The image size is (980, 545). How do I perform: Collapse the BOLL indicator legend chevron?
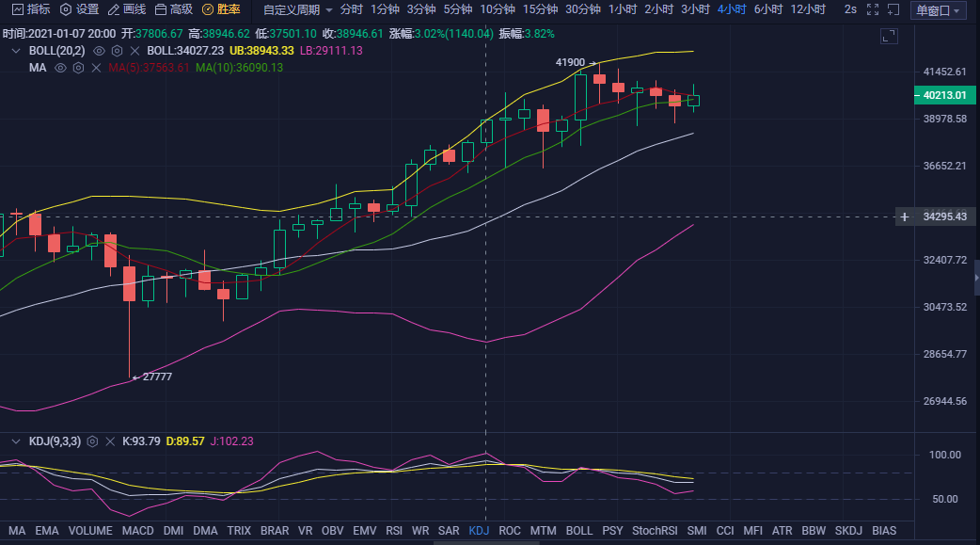click(x=16, y=50)
